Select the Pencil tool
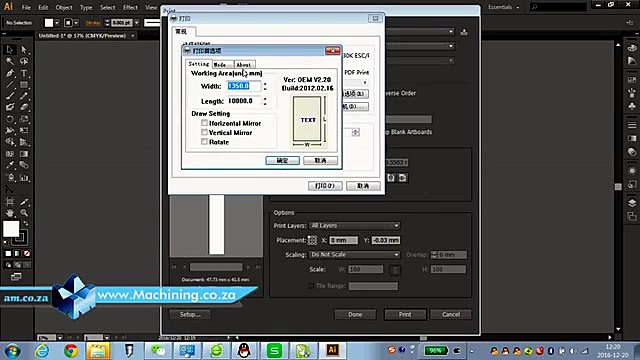The width and height of the screenshot is (640, 360). point(24,96)
